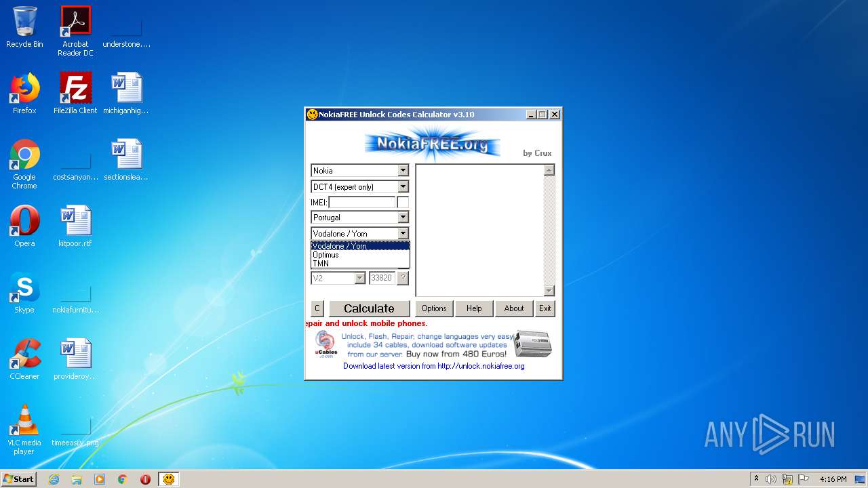Select the understone desktop file icon
Screen dimensions: 868x488
click(126, 27)
